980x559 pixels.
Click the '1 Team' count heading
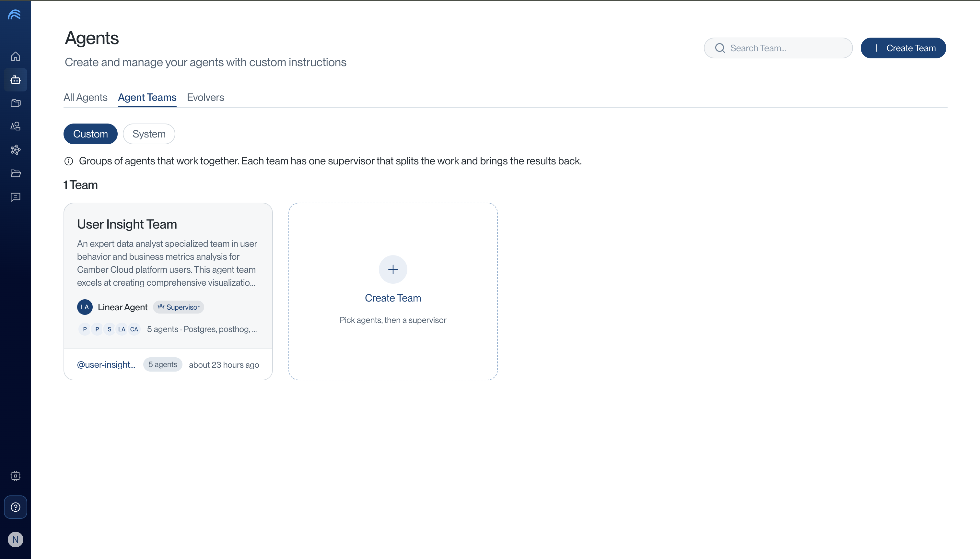click(81, 185)
